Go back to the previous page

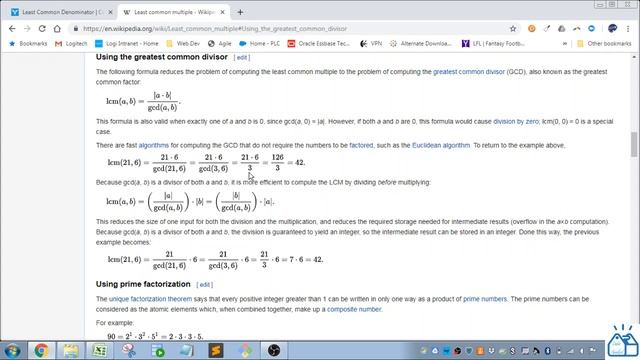point(12,29)
